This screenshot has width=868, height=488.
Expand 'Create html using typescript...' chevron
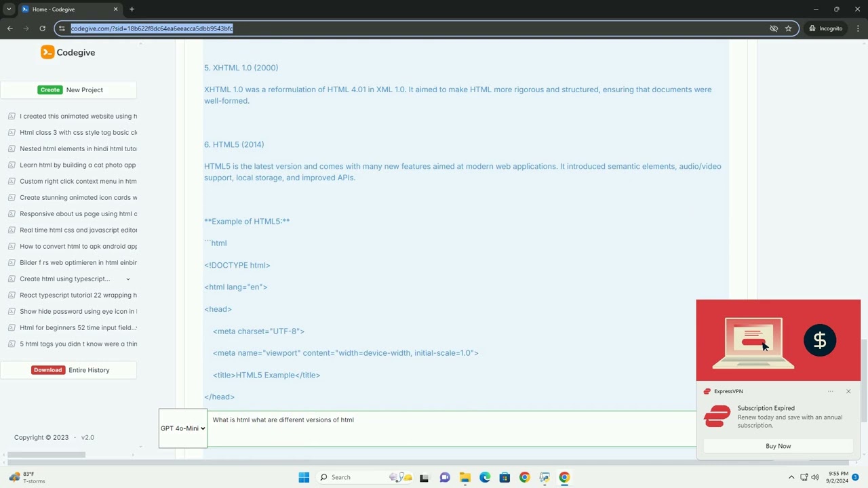coord(127,279)
